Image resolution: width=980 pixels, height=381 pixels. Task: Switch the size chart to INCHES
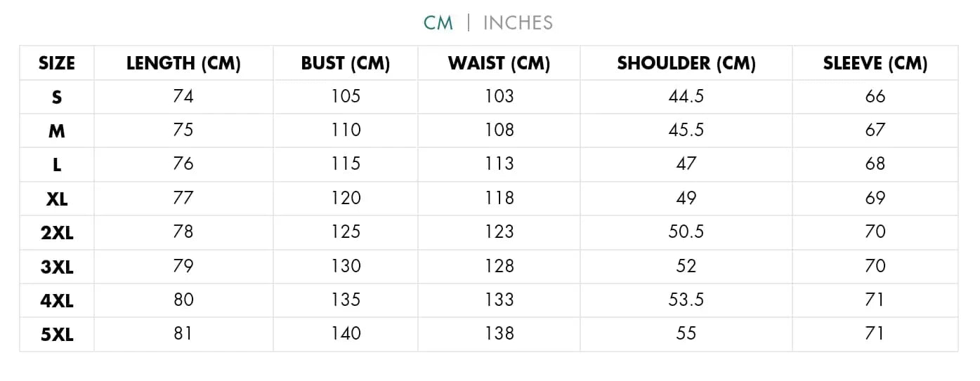click(518, 23)
